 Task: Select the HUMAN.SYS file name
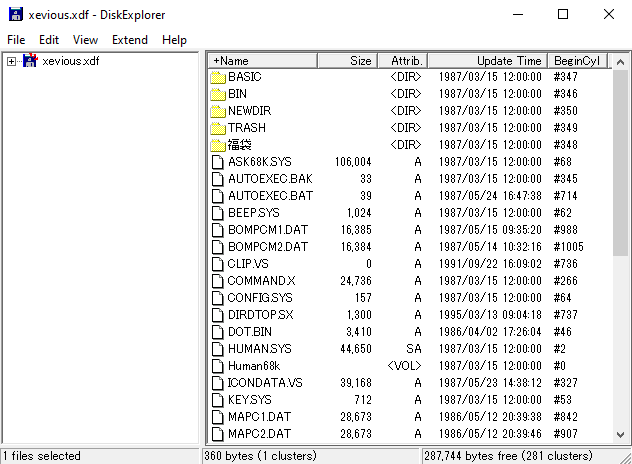tap(260, 349)
